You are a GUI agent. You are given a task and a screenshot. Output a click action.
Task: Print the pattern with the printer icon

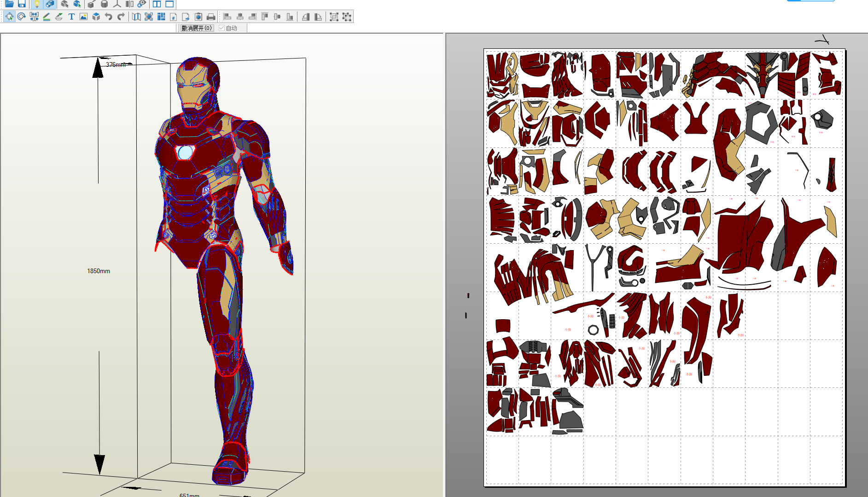(211, 17)
